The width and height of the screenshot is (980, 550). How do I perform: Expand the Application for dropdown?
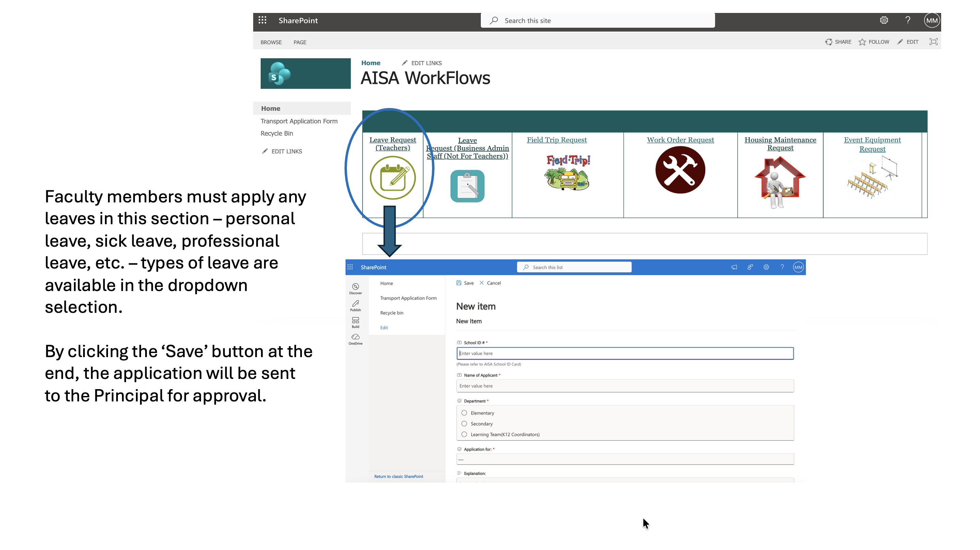625,459
